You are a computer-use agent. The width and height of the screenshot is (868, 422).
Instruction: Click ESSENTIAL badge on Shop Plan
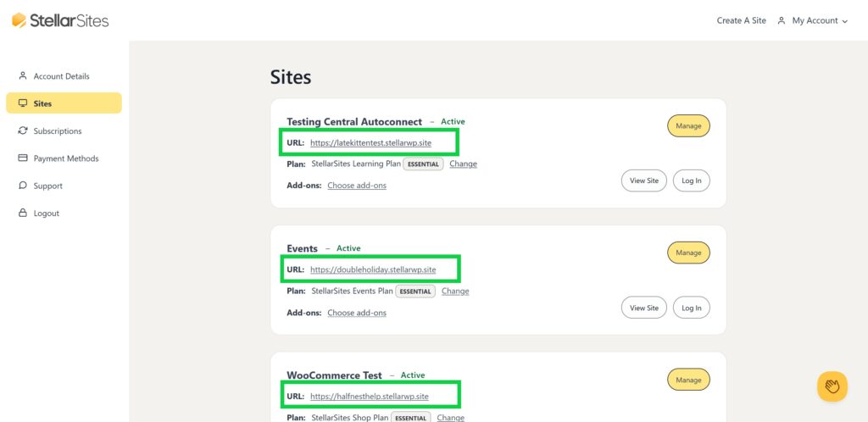pos(411,418)
